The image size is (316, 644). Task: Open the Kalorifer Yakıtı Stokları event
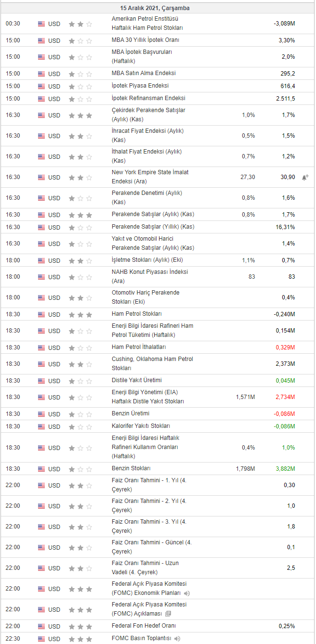141,426
